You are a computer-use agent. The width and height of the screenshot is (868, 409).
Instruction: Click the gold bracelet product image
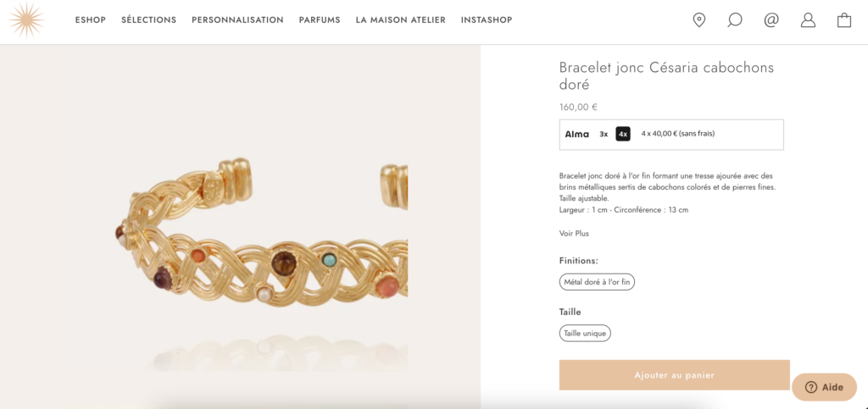[x=263, y=237]
